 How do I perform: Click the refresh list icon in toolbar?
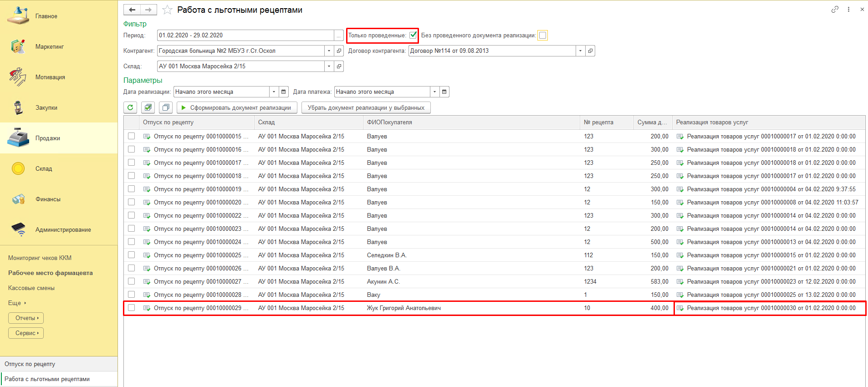pyautogui.click(x=130, y=107)
